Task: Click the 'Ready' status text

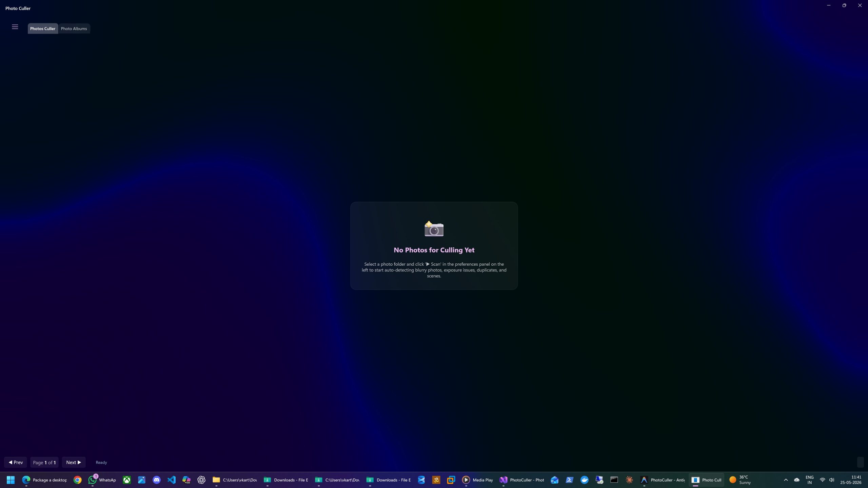Action: (x=101, y=462)
